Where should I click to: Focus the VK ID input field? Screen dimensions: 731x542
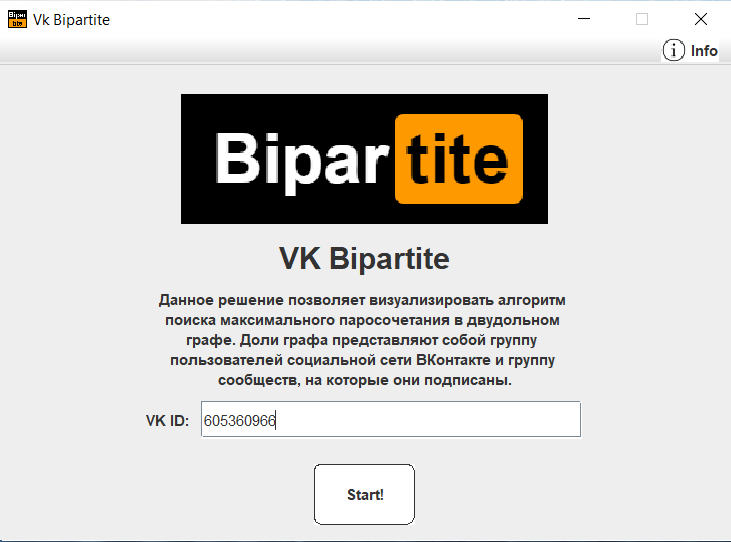click(391, 419)
